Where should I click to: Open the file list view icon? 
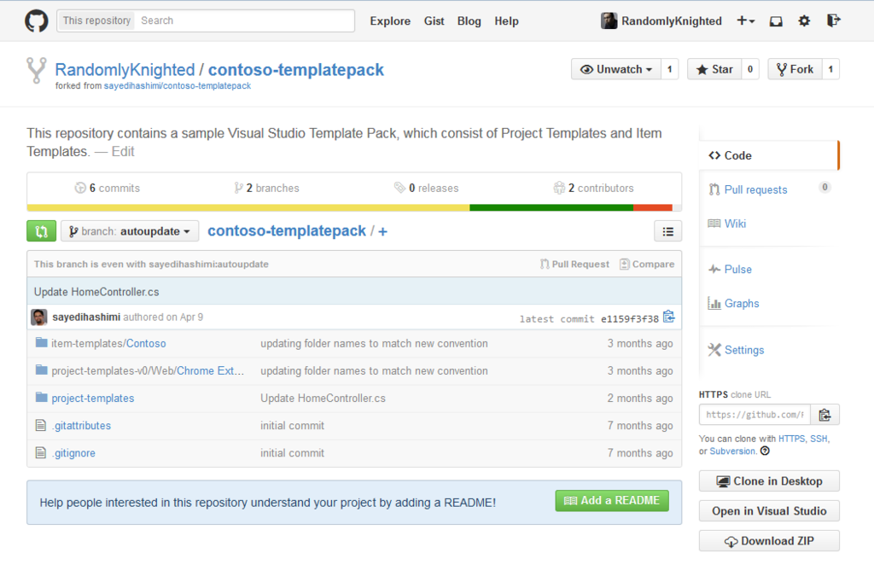(668, 230)
